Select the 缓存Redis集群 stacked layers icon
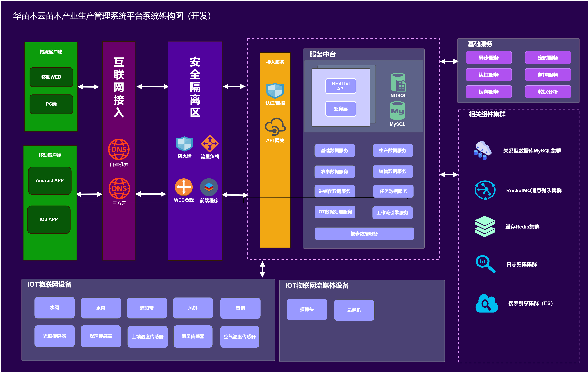588x373 pixels. (x=484, y=226)
